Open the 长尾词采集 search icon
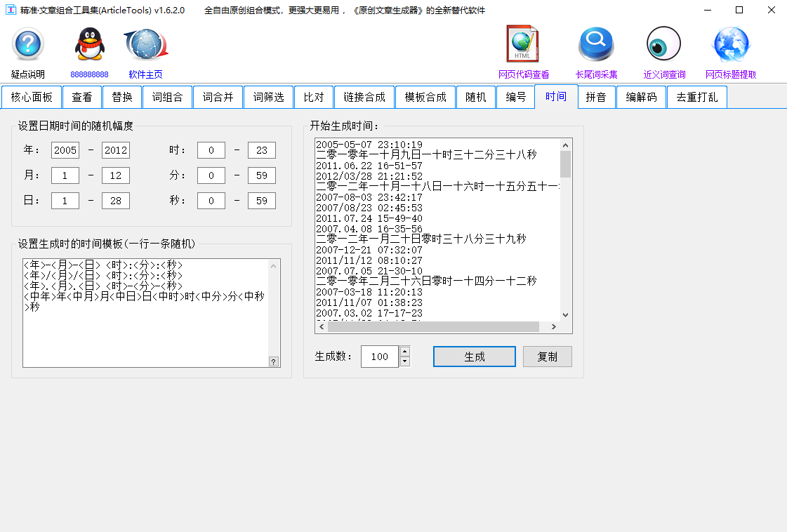Image resolution: width=787 pixels, height=532 pixels. pyautogui.click(x=595, y=44)
